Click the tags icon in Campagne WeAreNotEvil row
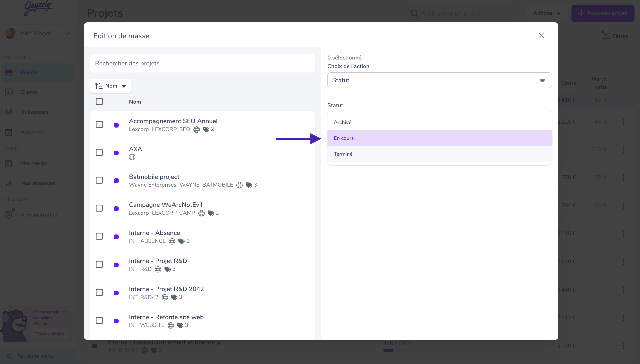 [x=211, y=213]
